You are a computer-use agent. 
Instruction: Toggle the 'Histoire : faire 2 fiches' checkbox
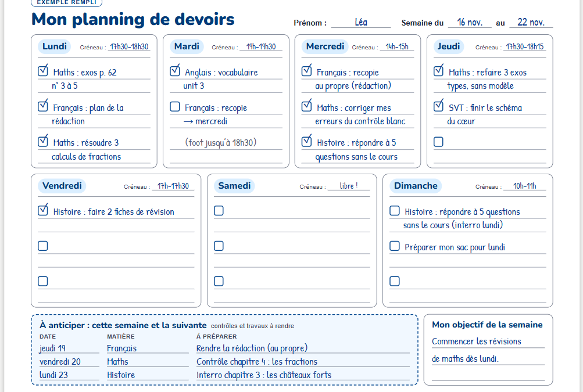coord(43,210)
